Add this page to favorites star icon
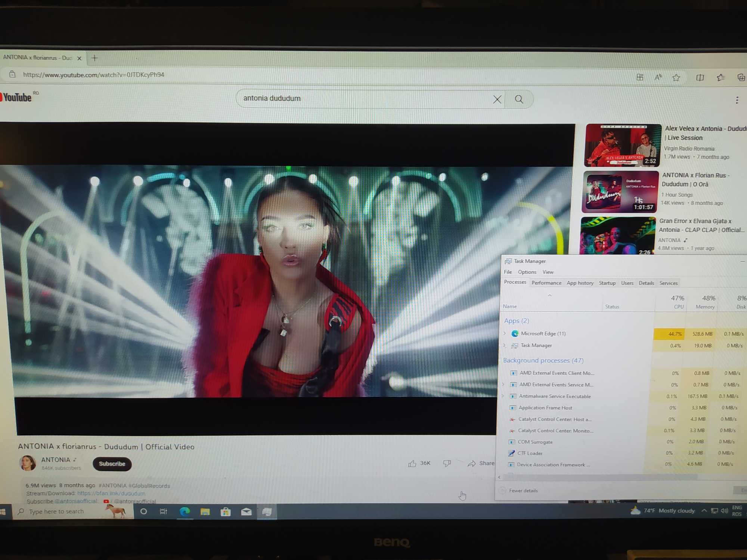The image size is (747, 560). pos(676,78)
